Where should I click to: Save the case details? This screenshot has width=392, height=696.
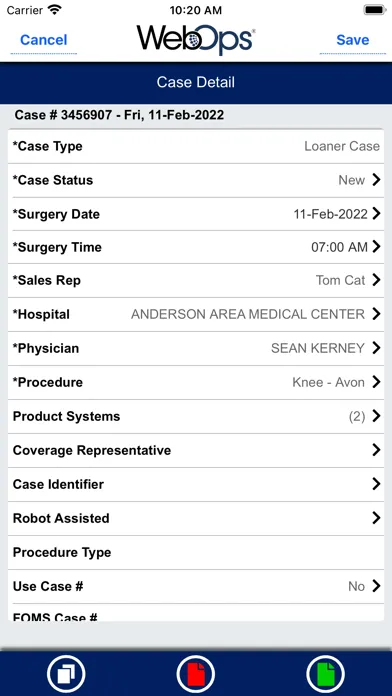352,40
